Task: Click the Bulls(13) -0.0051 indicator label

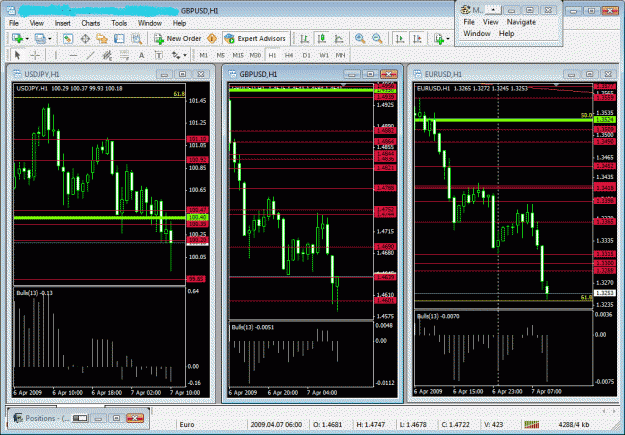Action: [253, 327]
